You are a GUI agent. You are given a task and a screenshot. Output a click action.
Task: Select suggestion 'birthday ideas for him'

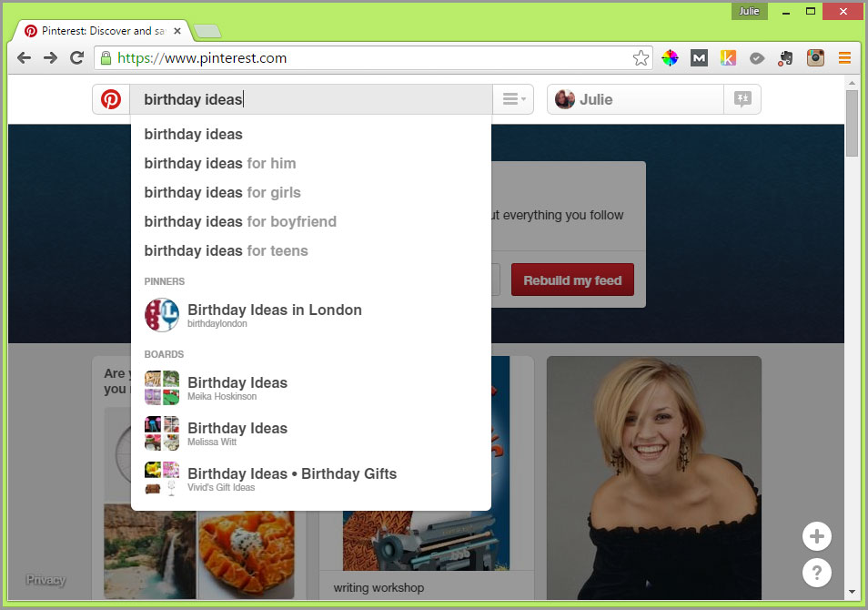pos(311,164)
